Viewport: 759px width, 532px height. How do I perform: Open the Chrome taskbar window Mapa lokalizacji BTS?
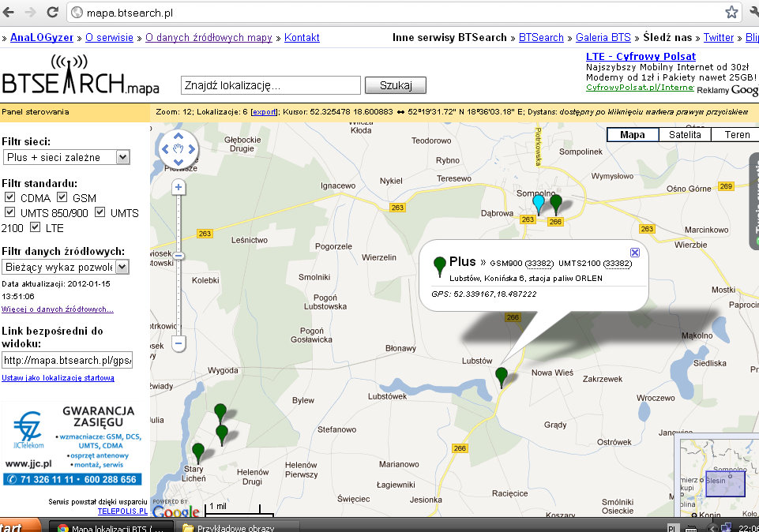111,526
